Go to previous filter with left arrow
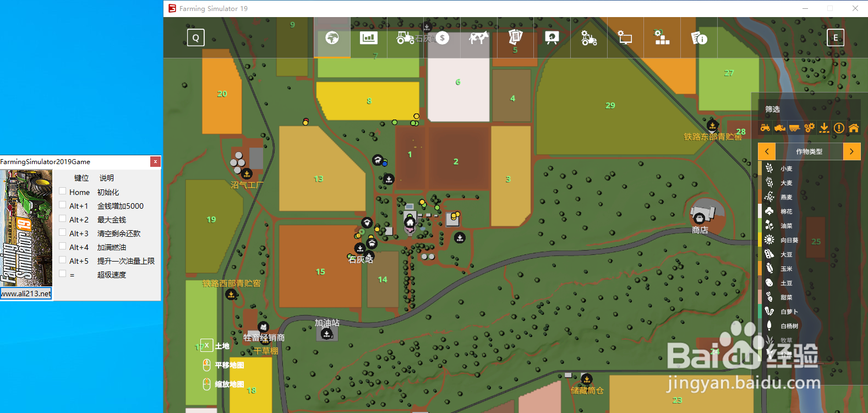 (x=767, y=151)
